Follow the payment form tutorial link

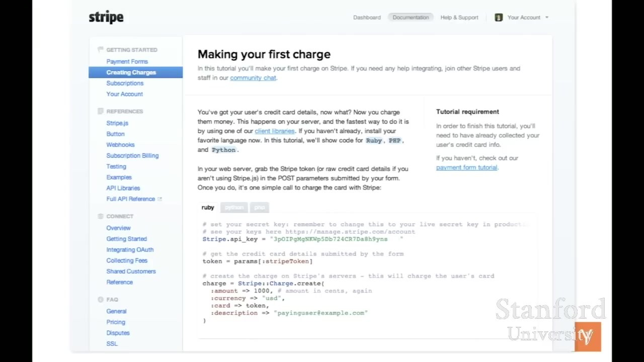pos(466,167)
